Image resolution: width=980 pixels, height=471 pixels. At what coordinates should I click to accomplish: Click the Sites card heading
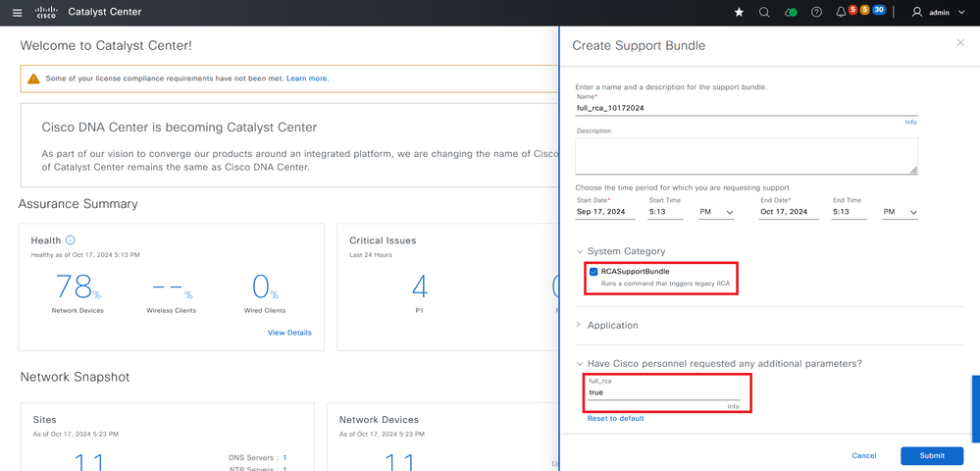(x=44, y=420)
